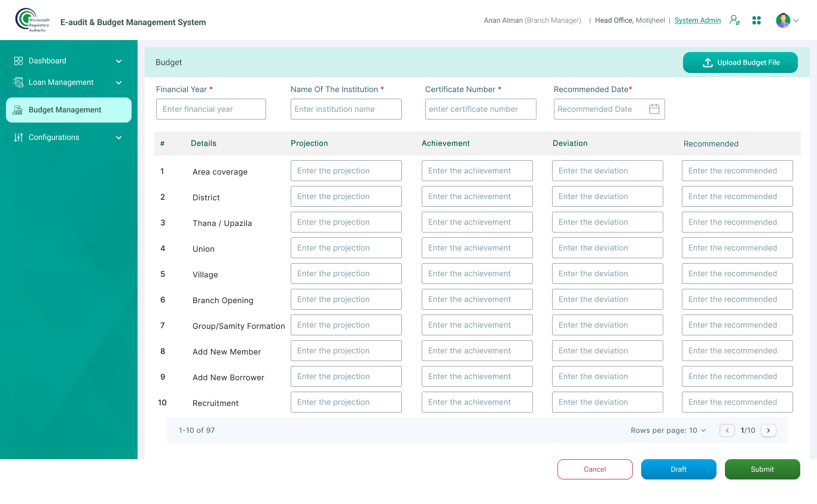Focus the institution name input
This screenshot has height=504, width=817.
346,109
